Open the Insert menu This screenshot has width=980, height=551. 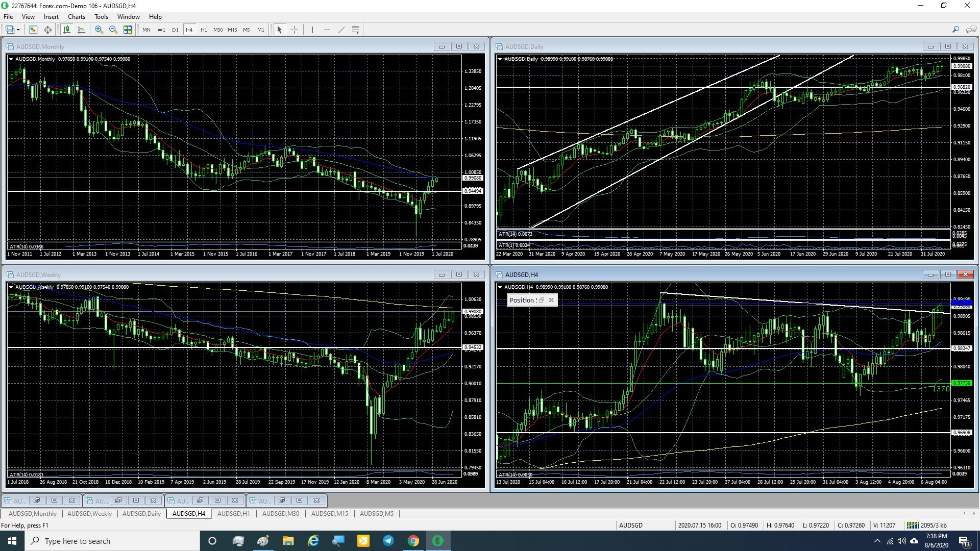pos(51,17)
